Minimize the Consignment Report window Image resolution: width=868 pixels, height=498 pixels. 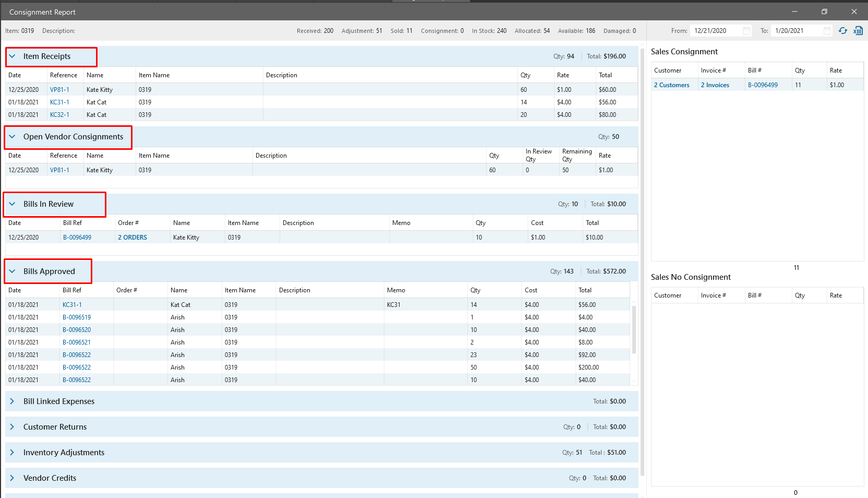point(794,11)
